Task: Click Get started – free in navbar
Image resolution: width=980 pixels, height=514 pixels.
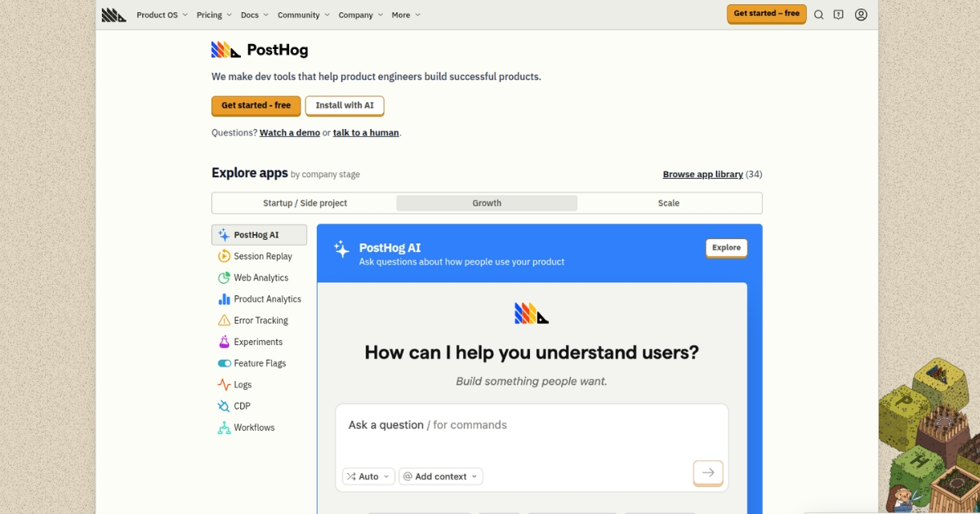Action: coord(766,14)
